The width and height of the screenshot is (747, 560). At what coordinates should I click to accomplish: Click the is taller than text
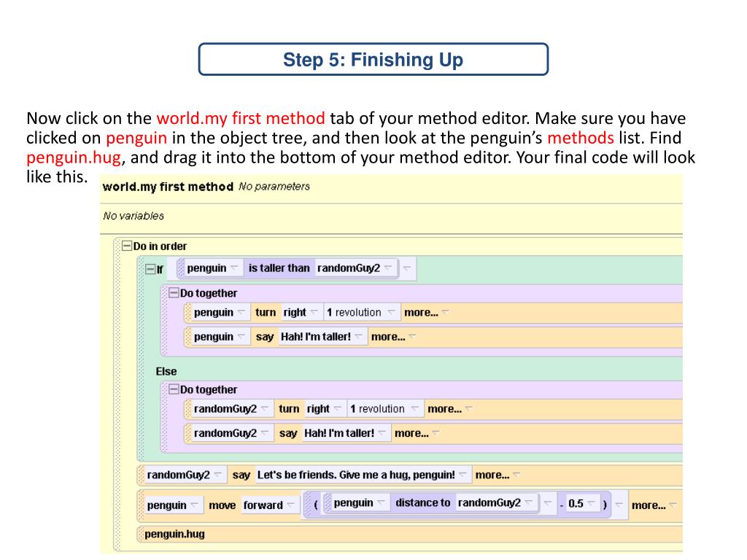click(279, 268)
